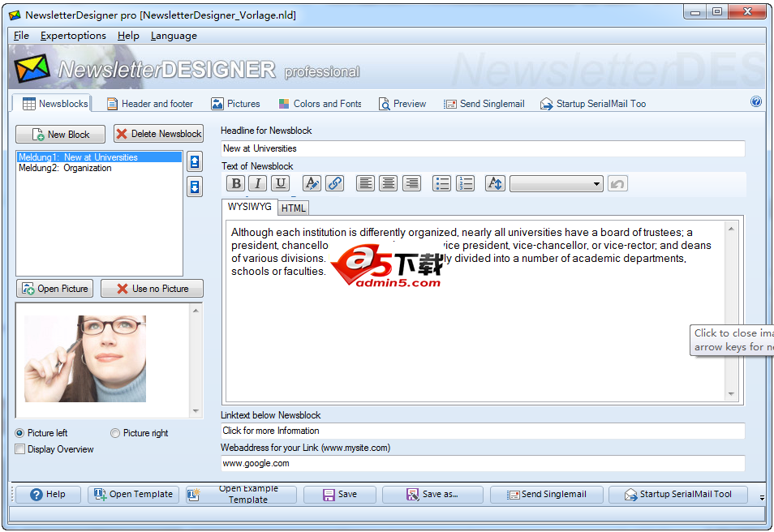Expand bottom toolbar overflow arrow

pyautogui.click(x=762, y=498)
